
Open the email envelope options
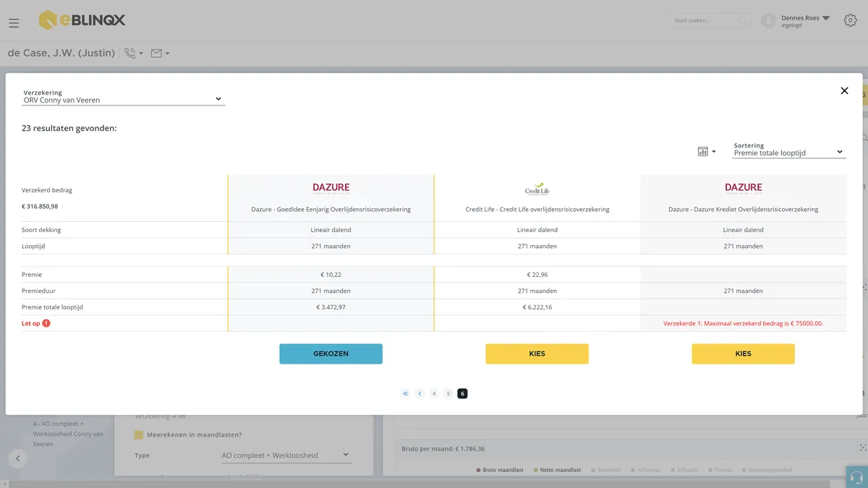coord(160,53)
